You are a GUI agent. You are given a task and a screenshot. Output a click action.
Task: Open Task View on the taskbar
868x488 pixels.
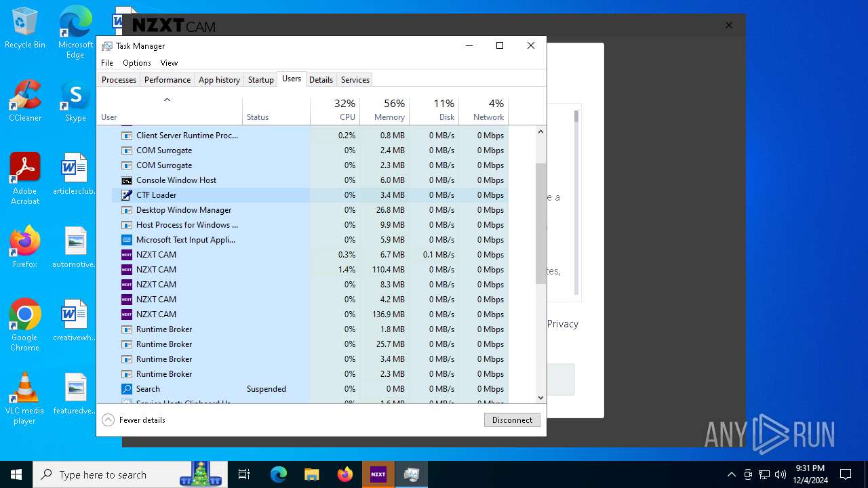point(244,474)
